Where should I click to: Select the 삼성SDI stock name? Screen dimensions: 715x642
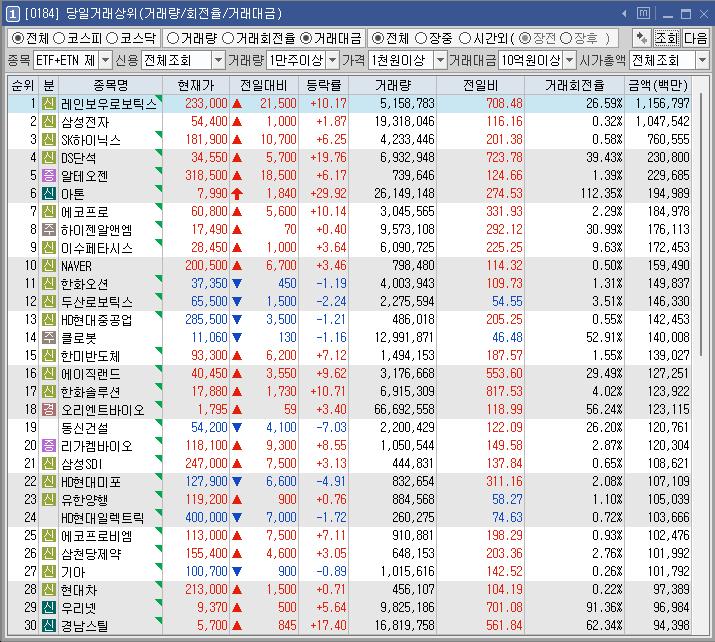82,464
